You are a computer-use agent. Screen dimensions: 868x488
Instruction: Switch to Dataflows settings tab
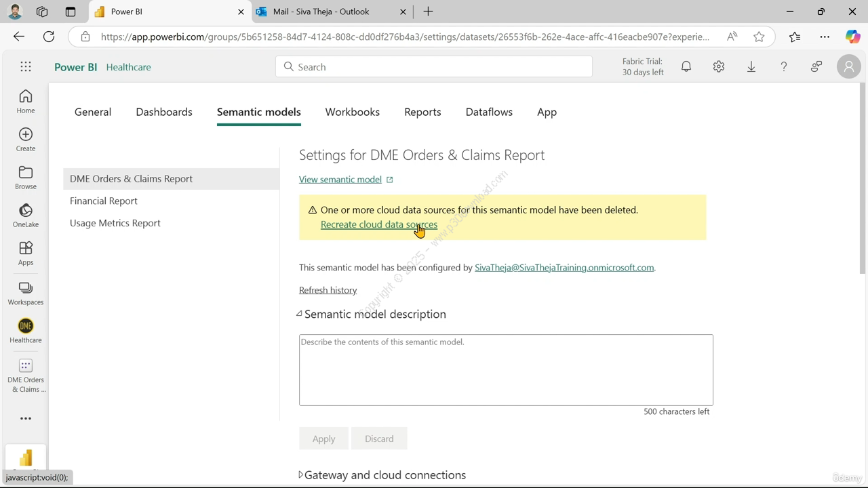point(489,112)
